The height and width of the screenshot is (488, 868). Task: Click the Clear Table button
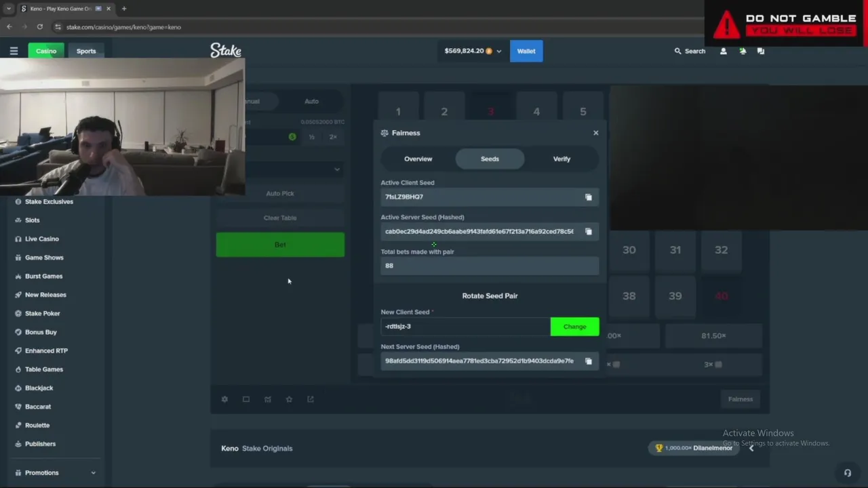click(280, 218)
